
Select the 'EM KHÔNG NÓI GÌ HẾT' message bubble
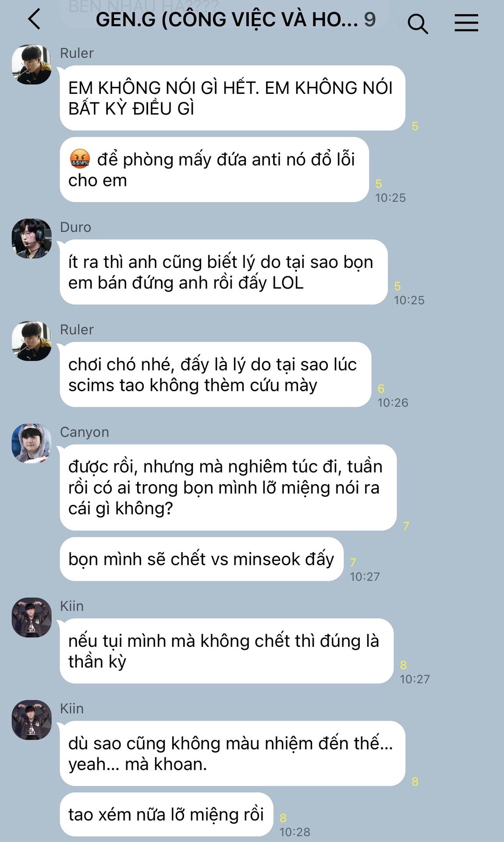(232, 98)
